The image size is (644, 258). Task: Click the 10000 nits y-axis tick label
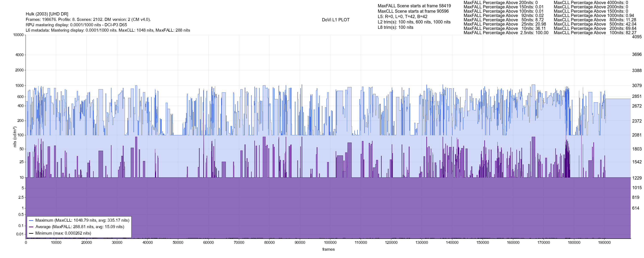click(x=18, y=35)
